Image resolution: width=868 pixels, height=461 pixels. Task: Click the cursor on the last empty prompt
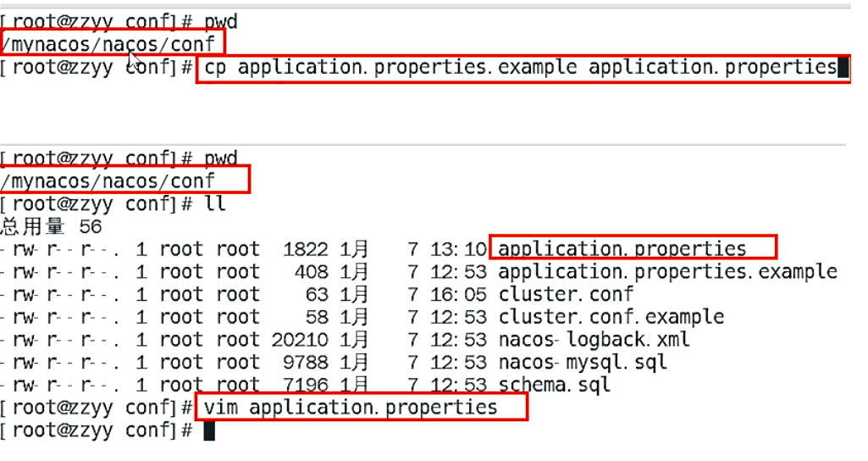[209, 430]
